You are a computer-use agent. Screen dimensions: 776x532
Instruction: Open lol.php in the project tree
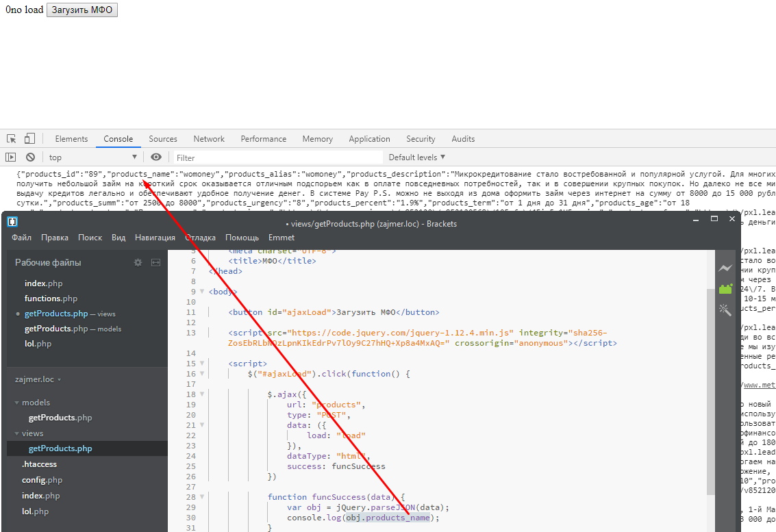point(35,511)
